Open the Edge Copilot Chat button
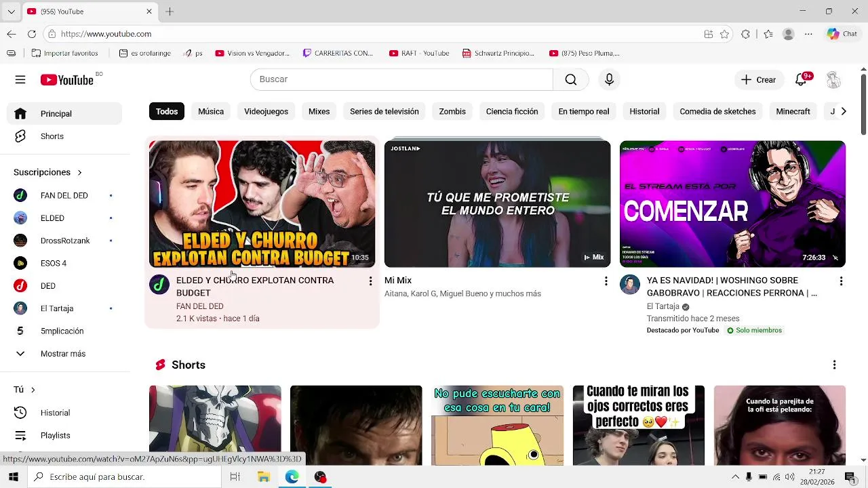This screenshot has width=868, height=488. [x=842, y=34]
